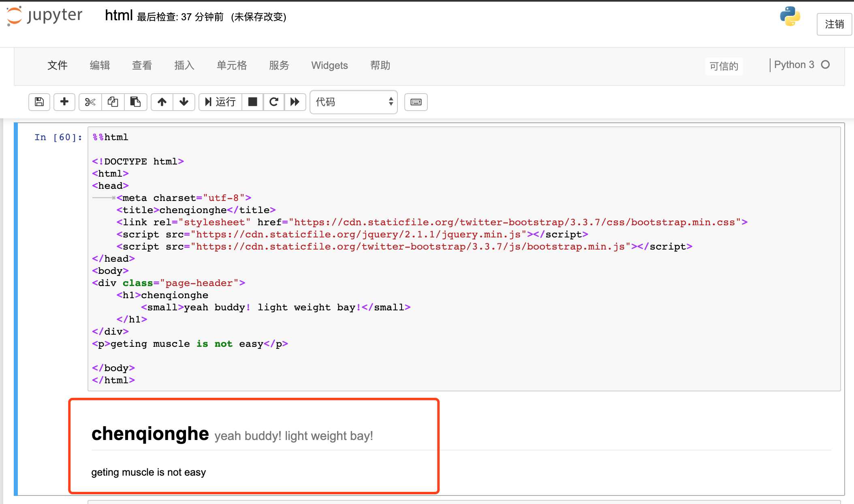Screen dimensions: 854x504
Task: Toggle the 可信的 trusted notebook indicator
Action: click(x=724, y=66)
